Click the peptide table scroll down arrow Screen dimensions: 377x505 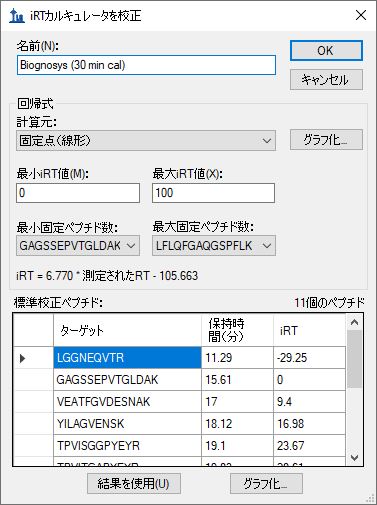pos(354,458)
